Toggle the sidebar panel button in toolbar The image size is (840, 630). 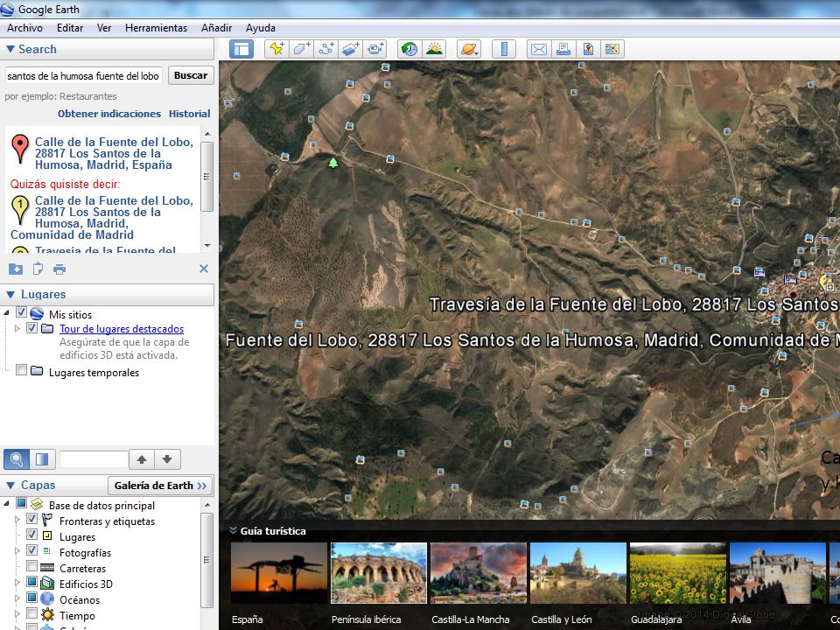pos(241,49)
